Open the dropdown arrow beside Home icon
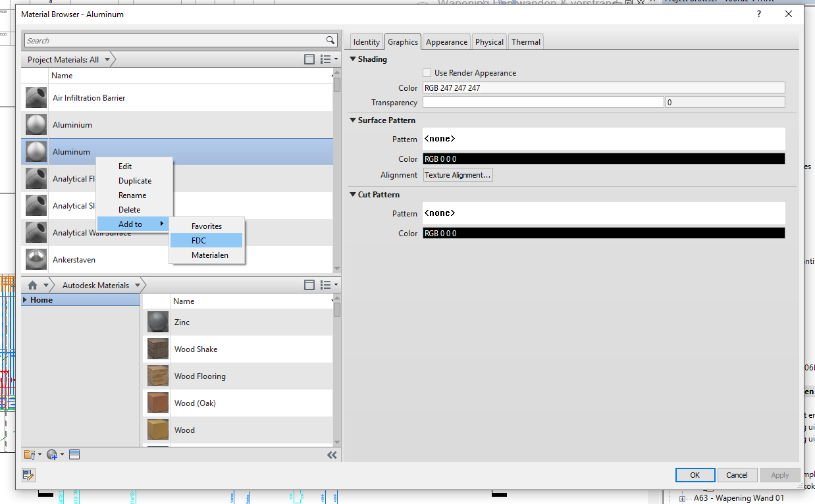Viewport: 815px width, 504px height. click(46, 285)
